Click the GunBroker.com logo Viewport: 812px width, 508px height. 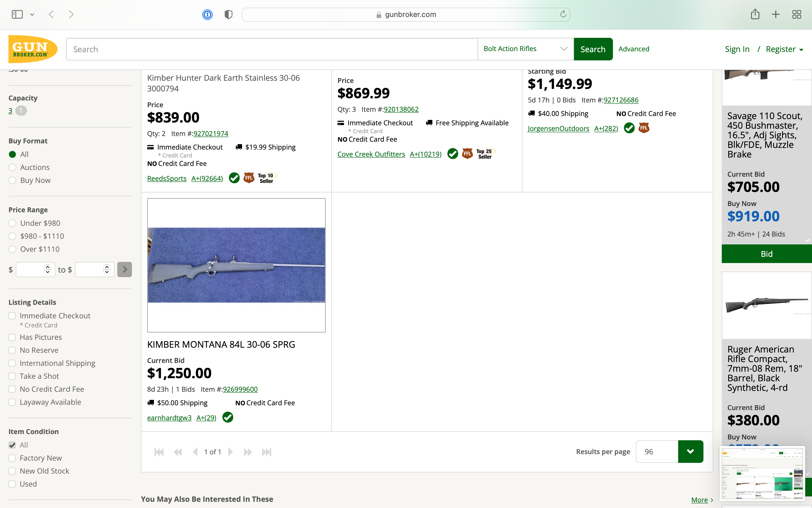click(33, 49)
